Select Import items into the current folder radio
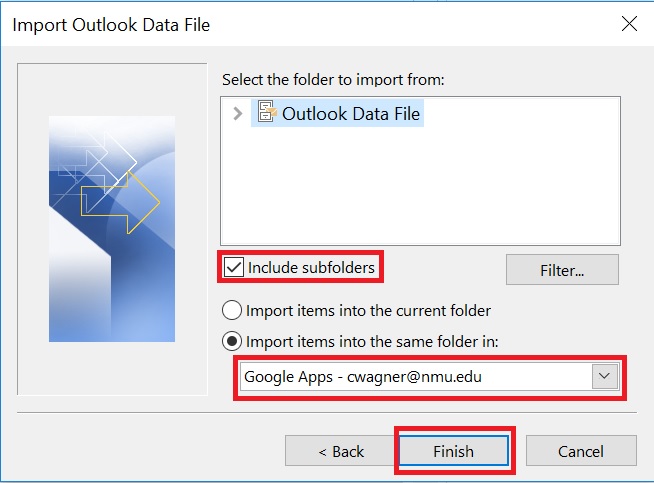 click(232, 310)
